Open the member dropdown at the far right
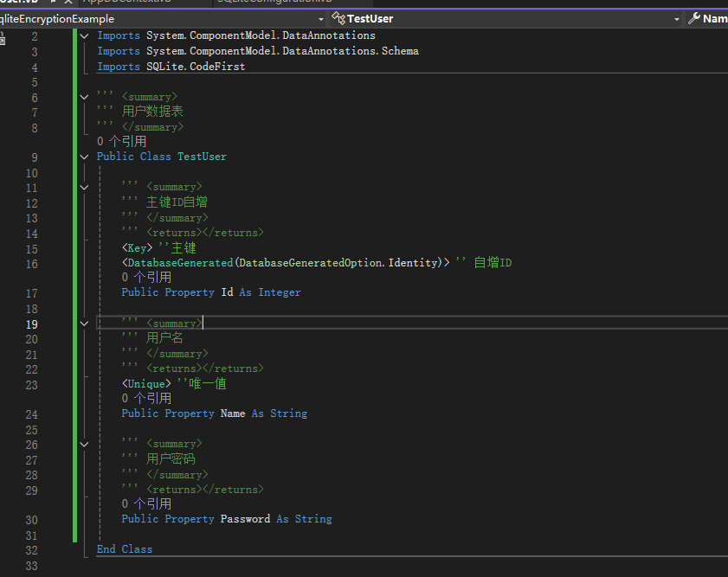This screenshot has height=577, width=728. click(x=714, y=18)
